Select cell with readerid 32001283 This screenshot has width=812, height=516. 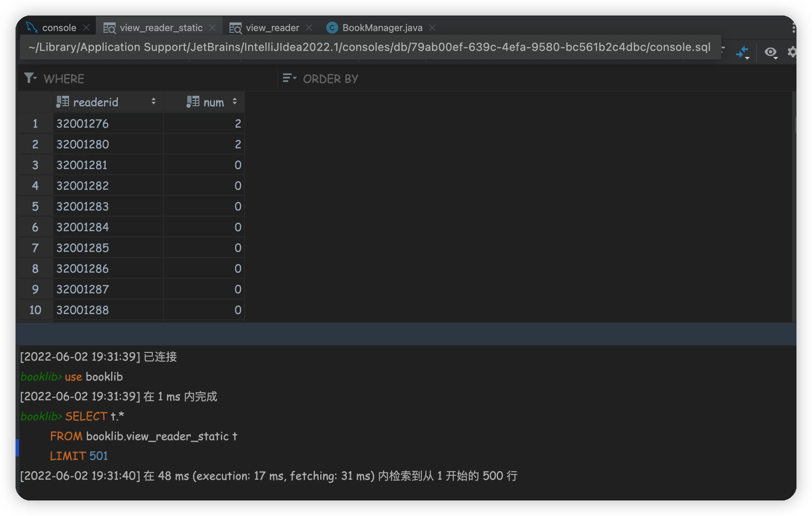pyautogui.click(x=108, y=207)
